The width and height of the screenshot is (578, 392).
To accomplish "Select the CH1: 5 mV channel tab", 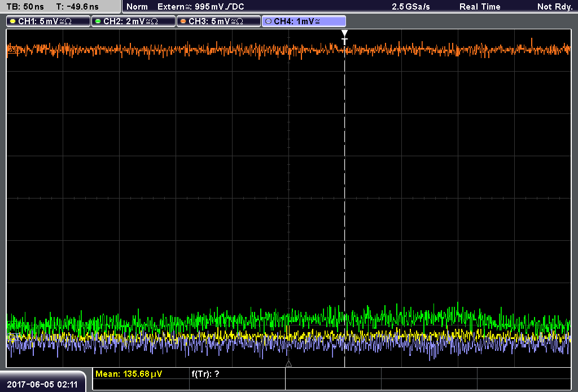I will (x=49, y=21).
